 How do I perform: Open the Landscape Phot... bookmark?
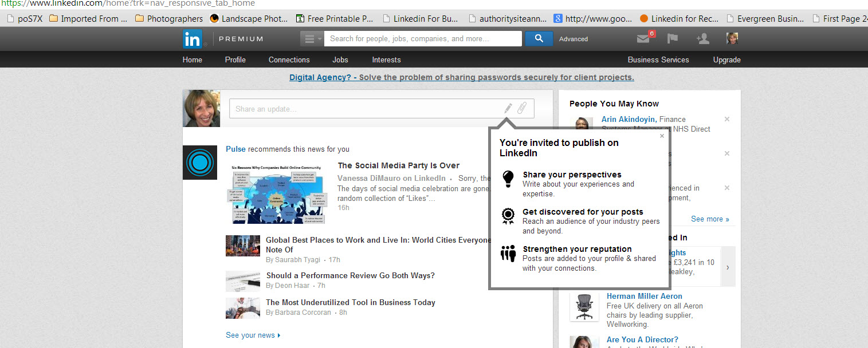point(249,19)
